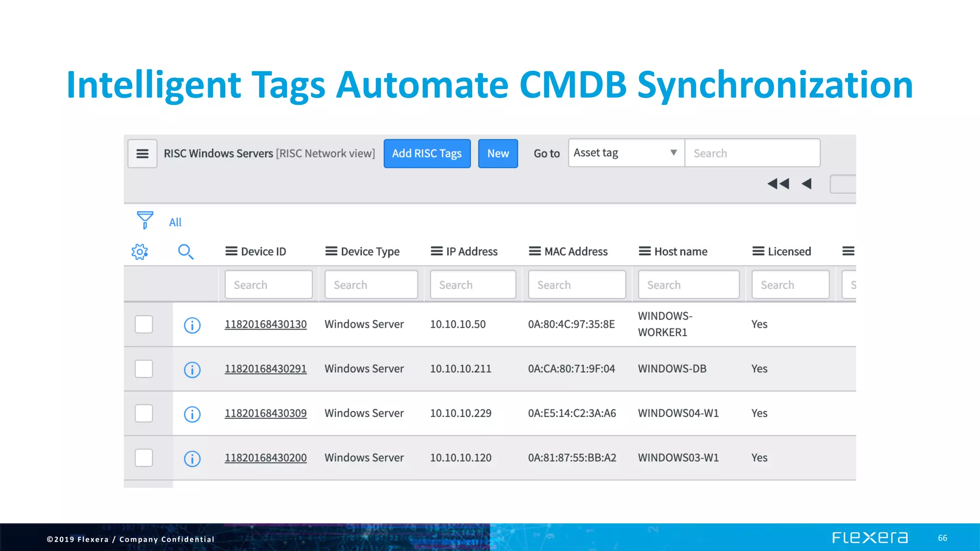
Task: Go to first page with double-left arrow
Action: 778,184
